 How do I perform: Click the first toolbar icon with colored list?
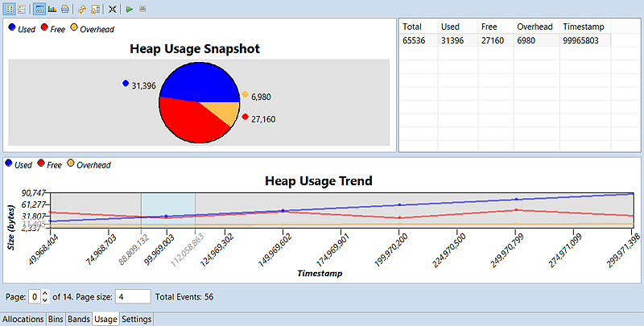9,9
